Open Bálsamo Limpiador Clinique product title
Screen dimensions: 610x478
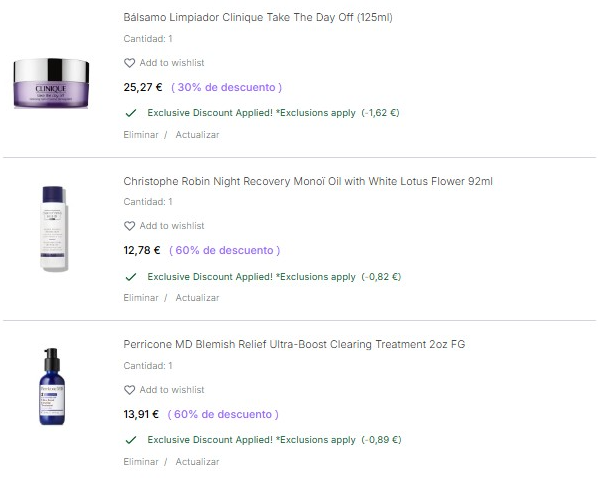pos(258,18)
